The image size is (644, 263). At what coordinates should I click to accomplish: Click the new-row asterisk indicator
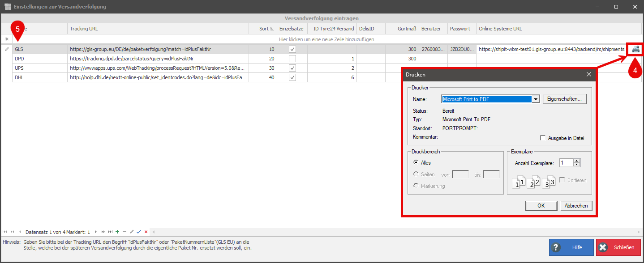6,39
